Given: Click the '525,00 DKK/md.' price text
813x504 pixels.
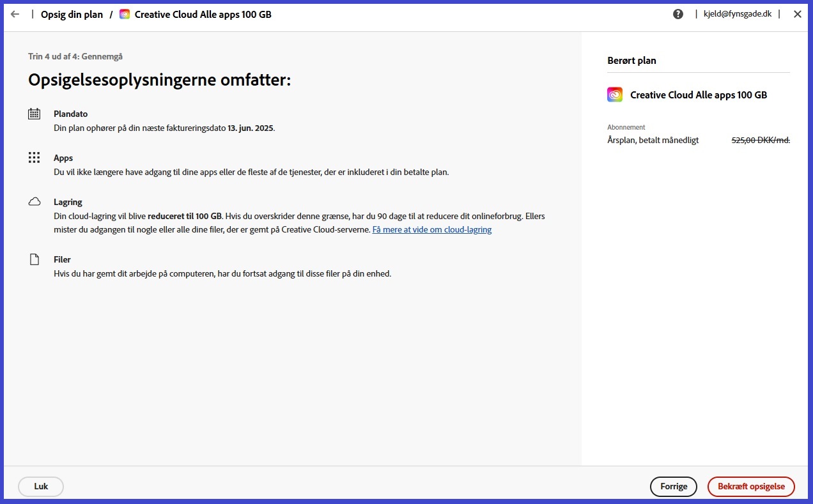Looking at the screenshot, I should pos(761,140).
